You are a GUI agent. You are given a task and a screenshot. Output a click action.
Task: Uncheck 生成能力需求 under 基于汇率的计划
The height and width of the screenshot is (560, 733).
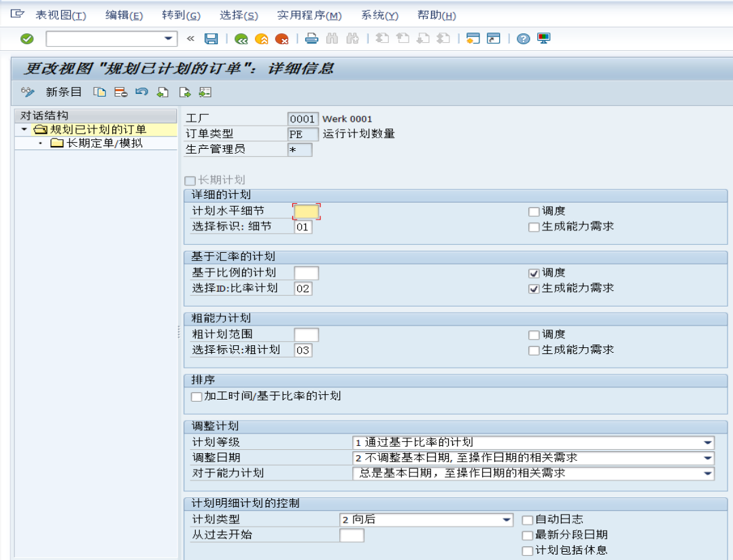[534, 289]
